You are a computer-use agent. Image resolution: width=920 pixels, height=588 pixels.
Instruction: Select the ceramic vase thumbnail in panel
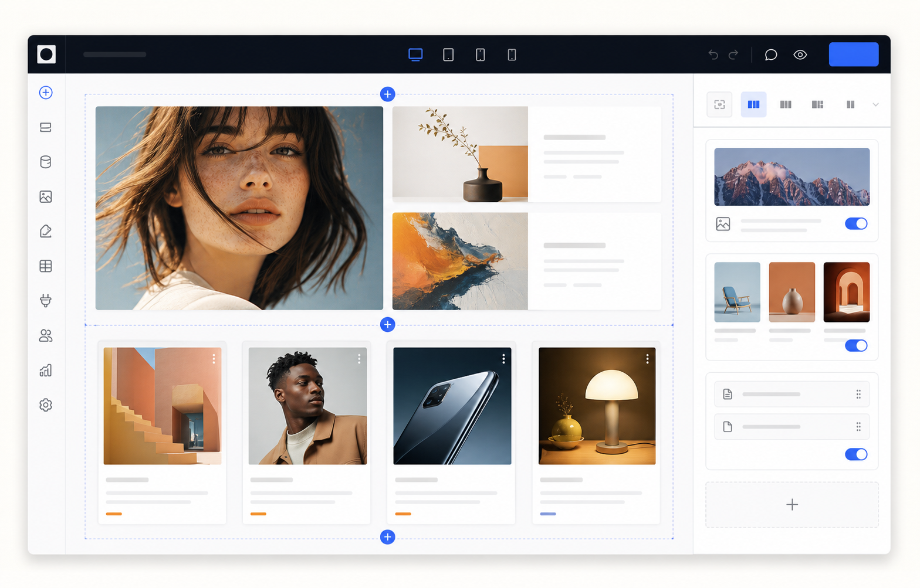[792, 292]
